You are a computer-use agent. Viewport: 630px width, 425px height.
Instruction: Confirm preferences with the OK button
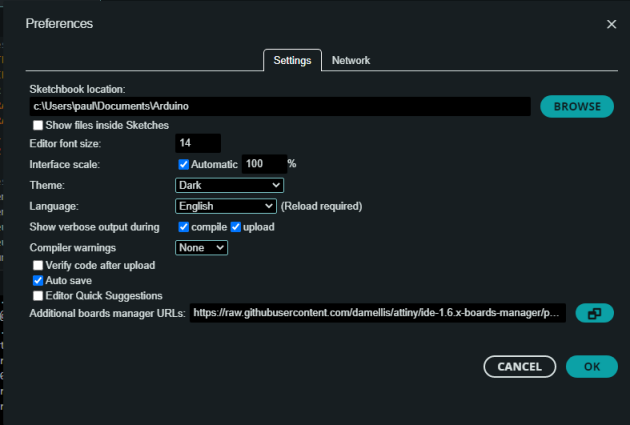click(x=591, y=367)
